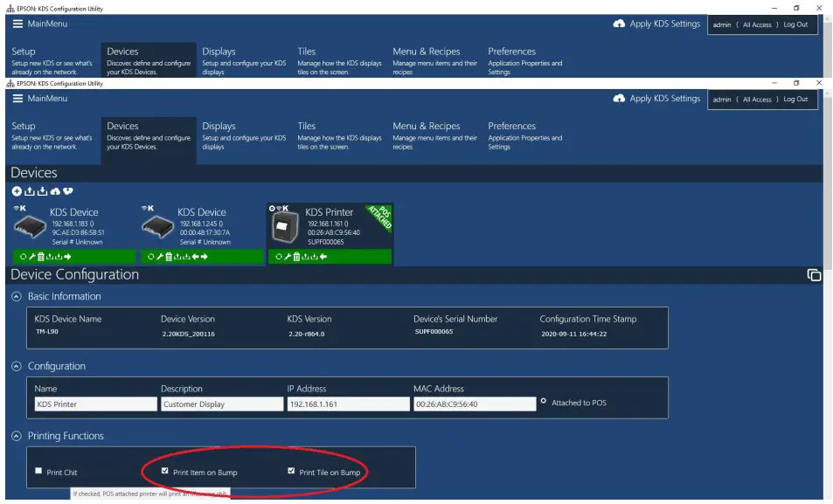Select the KDS Printer device thumbnail

[286, 227]
